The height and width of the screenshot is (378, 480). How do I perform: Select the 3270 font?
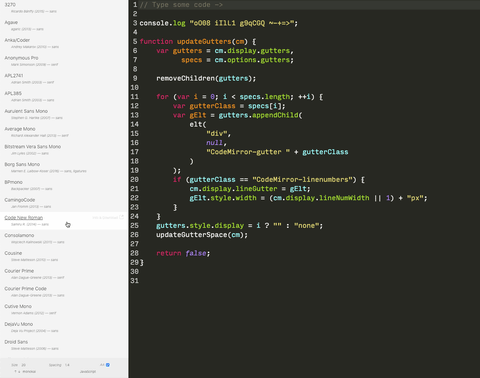click(x=10, y=5)
